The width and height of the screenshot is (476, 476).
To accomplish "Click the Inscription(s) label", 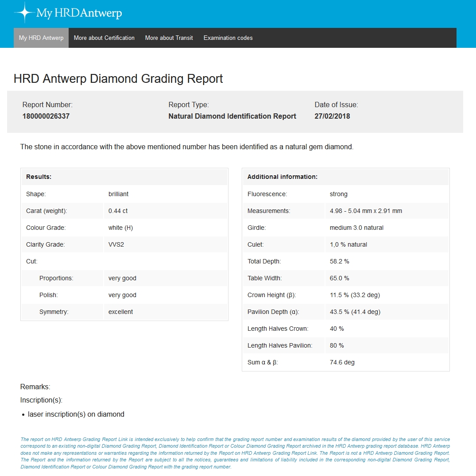I will coord(41,400).
